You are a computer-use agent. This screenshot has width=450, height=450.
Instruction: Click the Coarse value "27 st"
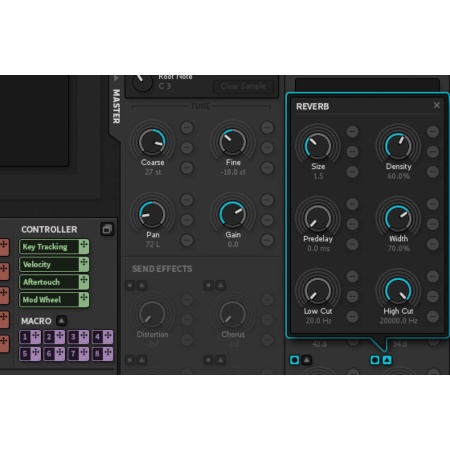(x=153, y=172)
